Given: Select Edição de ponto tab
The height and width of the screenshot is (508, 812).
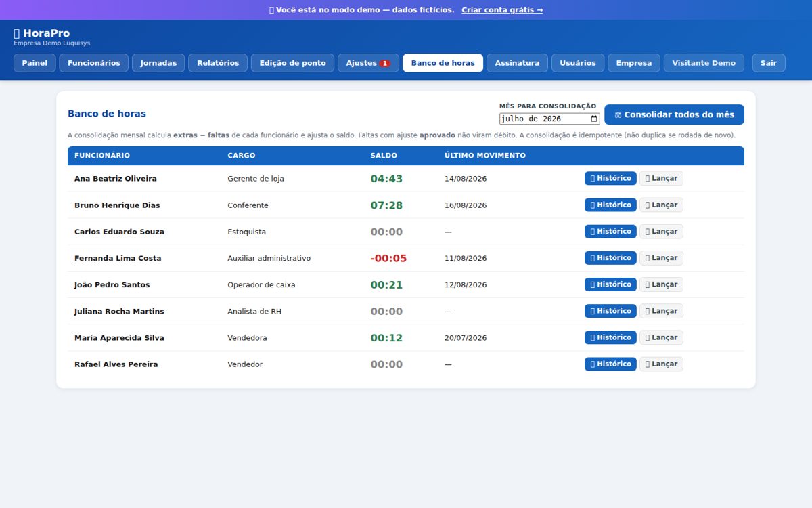Looking at the screenshot, I should (293, 63).
